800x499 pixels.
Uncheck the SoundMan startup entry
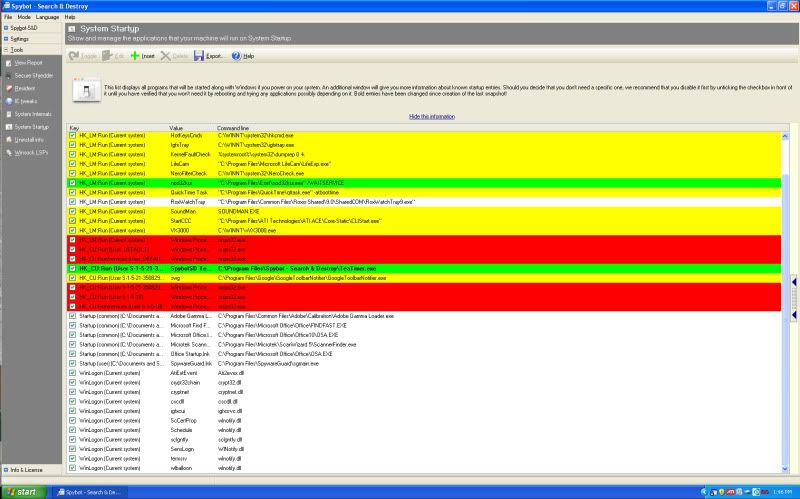click(x=72, y=212)
